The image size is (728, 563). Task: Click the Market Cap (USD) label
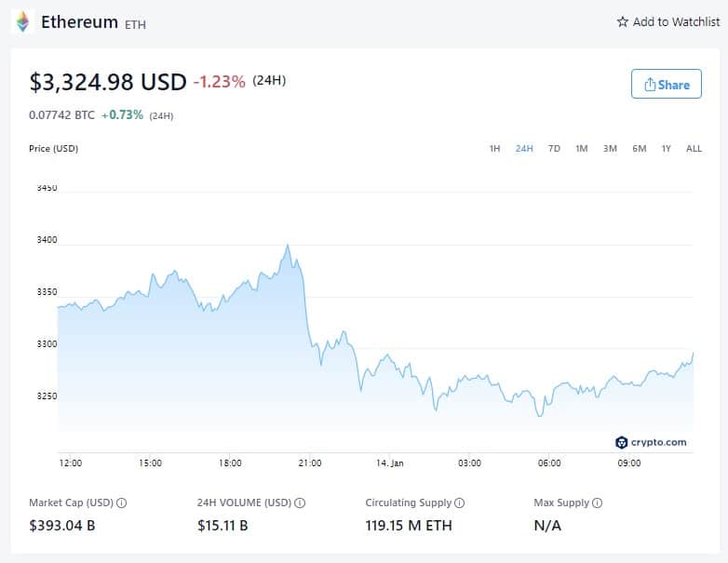point(71,503)
